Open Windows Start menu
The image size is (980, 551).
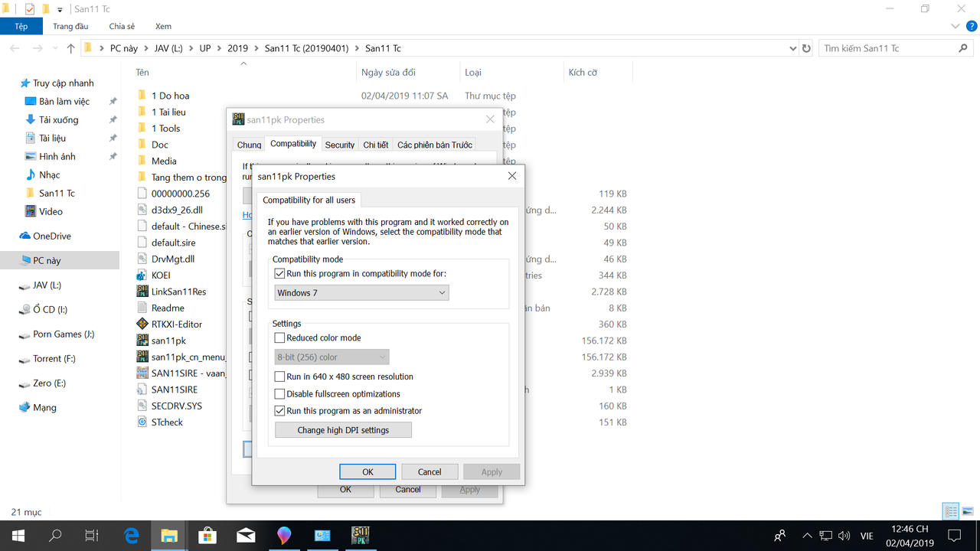point(18,536)
